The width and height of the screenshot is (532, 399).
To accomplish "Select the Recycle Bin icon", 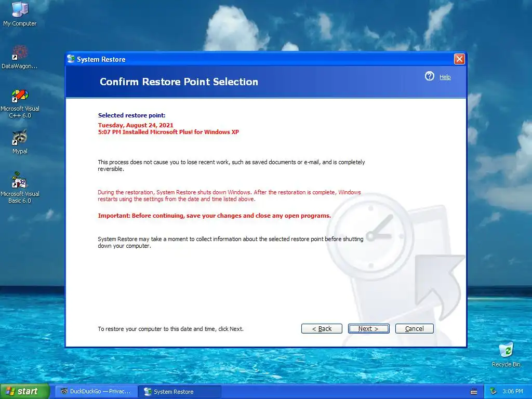I will coord(506,355).
